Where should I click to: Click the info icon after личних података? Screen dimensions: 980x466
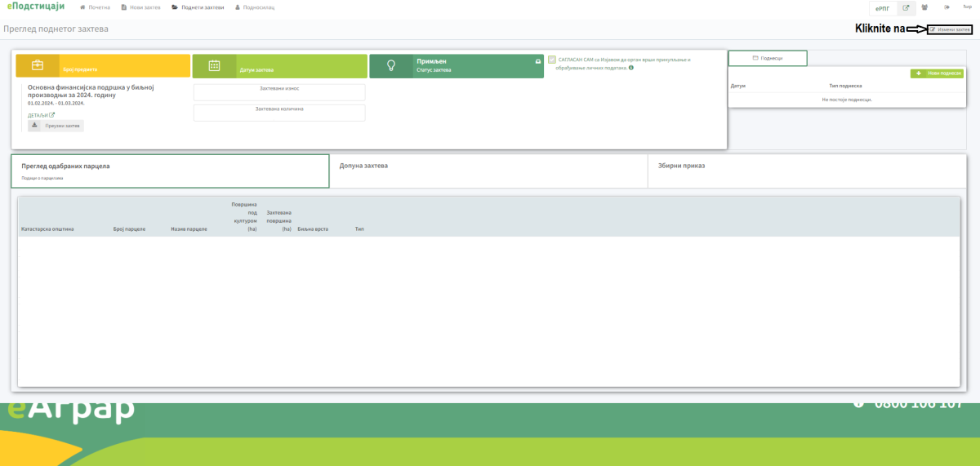click(631, 68)
